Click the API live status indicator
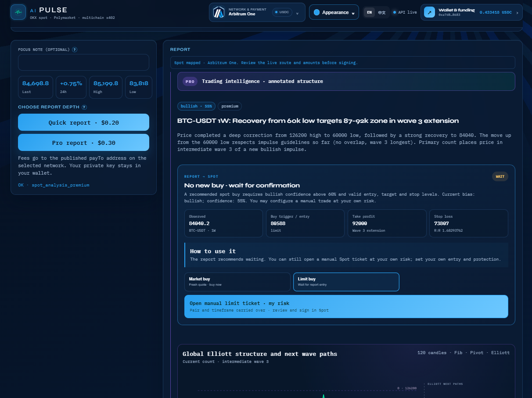The width and height of the screenshot is (532, 398). pyautogui.click(x=405, y=12)
